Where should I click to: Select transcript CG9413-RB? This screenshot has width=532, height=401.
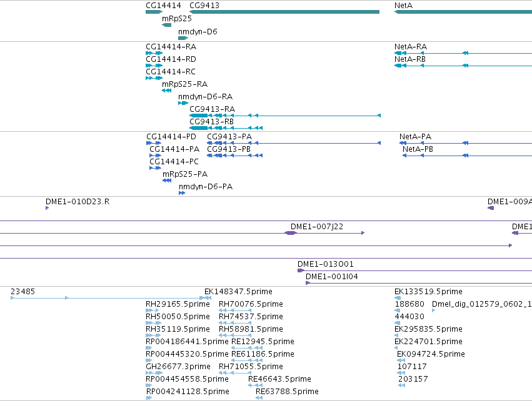pyautogui.click(x=226, y=128)
